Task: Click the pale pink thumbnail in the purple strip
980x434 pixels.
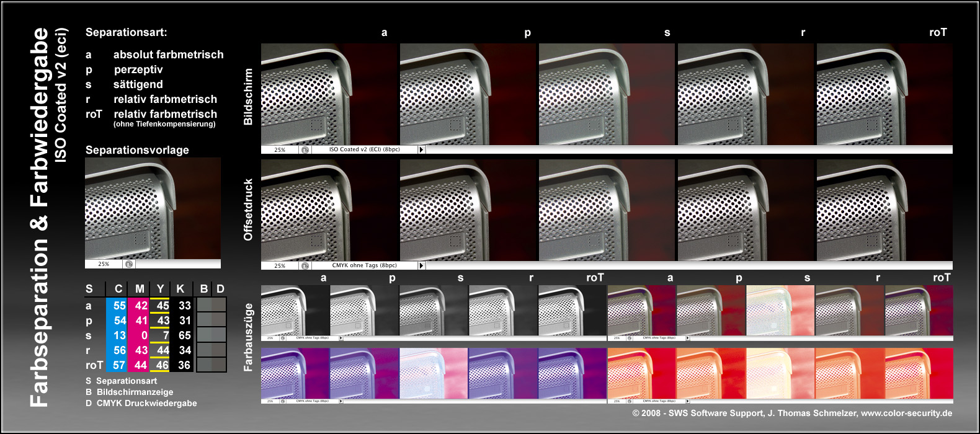Action: [434, 373]
